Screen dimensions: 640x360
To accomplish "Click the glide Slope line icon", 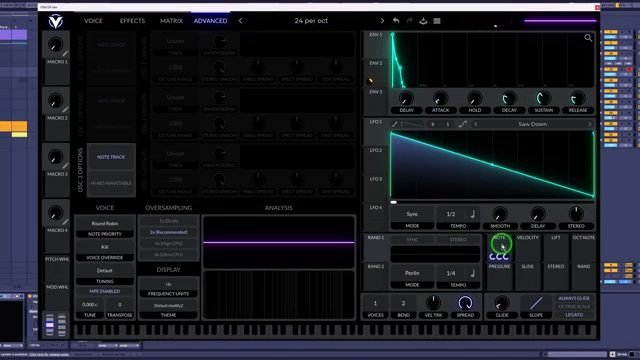I will [x=536, y=303].
